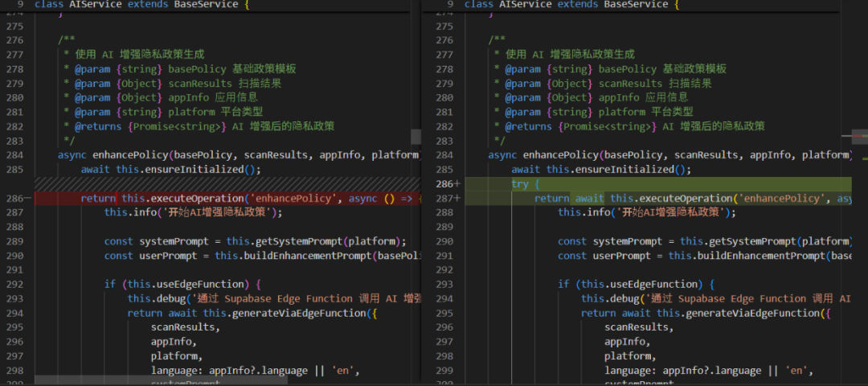Click '基础政策模板' comment in right pane
This screenshot has width=868, height=386.
[694, 69]
